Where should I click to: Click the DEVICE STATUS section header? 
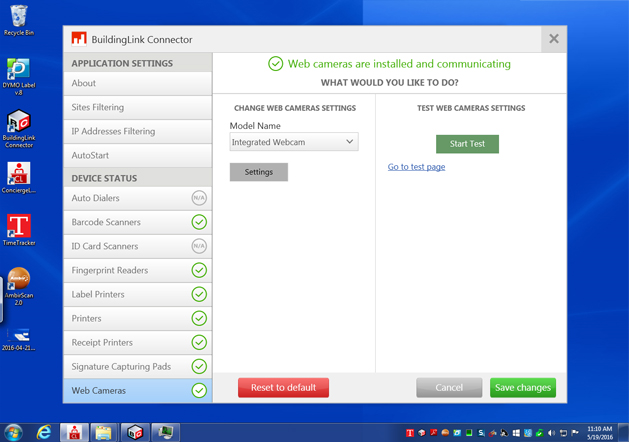[138, 178]
